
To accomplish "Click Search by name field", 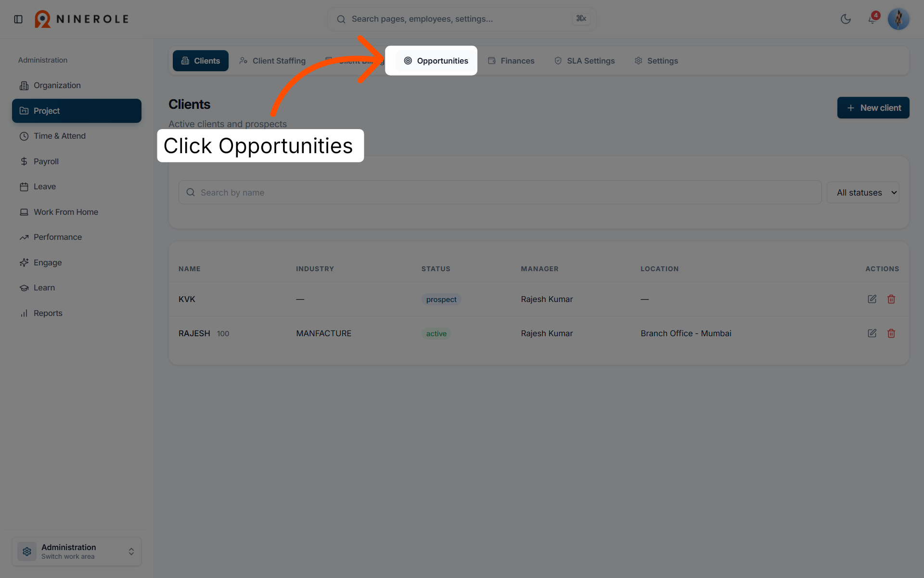I will click(500, 193).
